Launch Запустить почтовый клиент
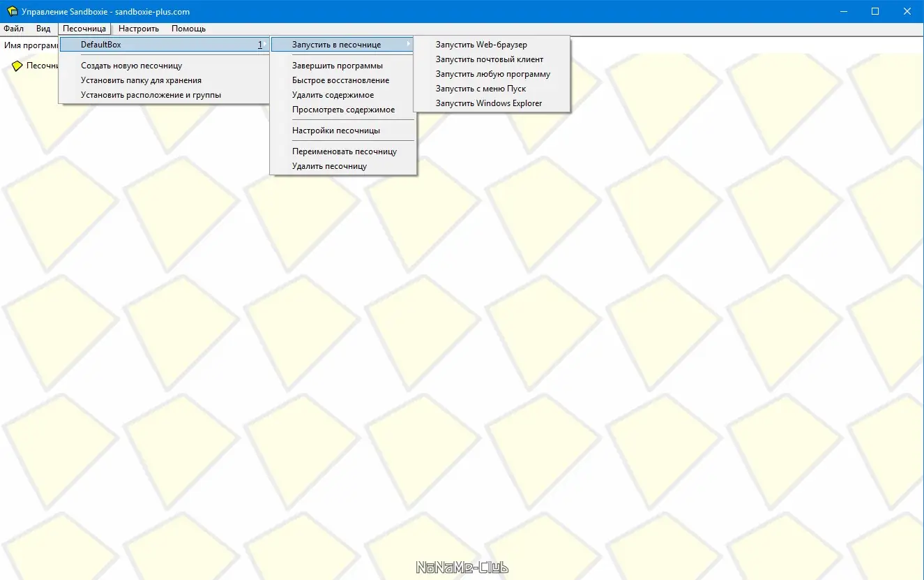The image size is (924, 580). [492, 59]
